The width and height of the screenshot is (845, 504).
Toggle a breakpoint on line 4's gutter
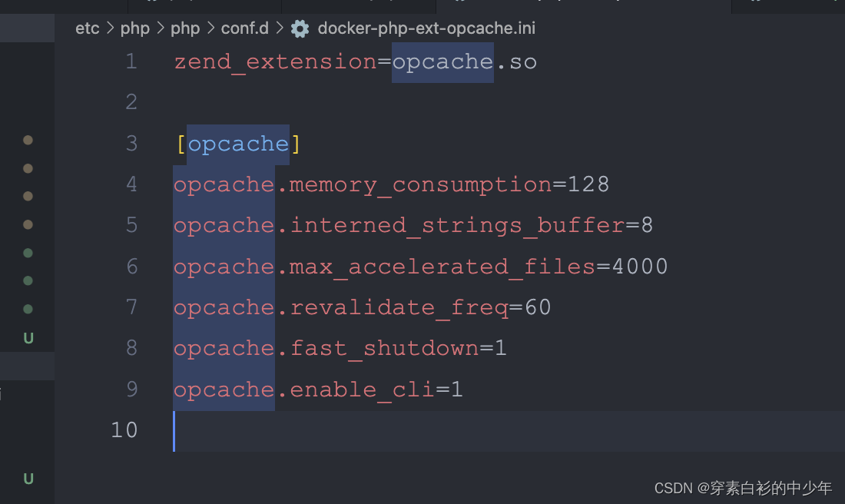pyautogui.click(x=28, y=168)
